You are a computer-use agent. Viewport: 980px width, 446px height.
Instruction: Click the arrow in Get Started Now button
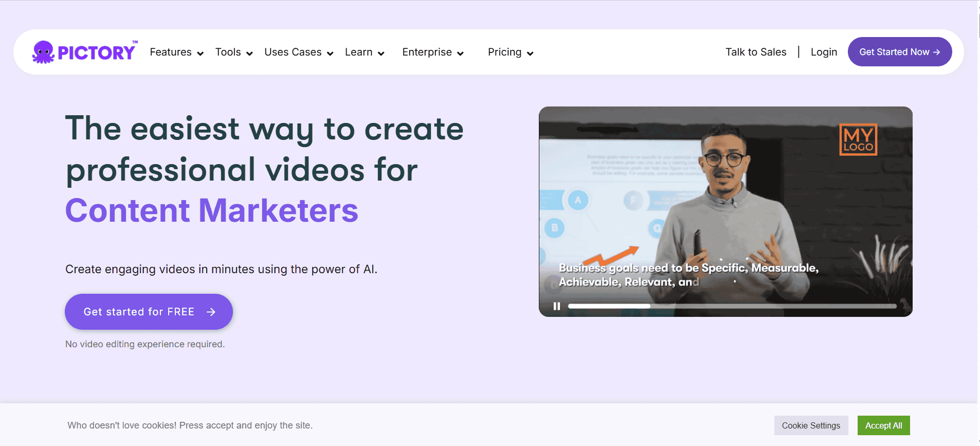[x=936, y=52]
